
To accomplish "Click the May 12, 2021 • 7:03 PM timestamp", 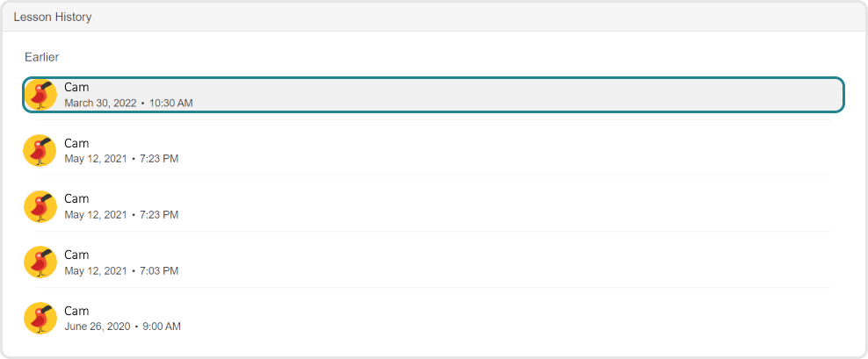I will [121, 270].
